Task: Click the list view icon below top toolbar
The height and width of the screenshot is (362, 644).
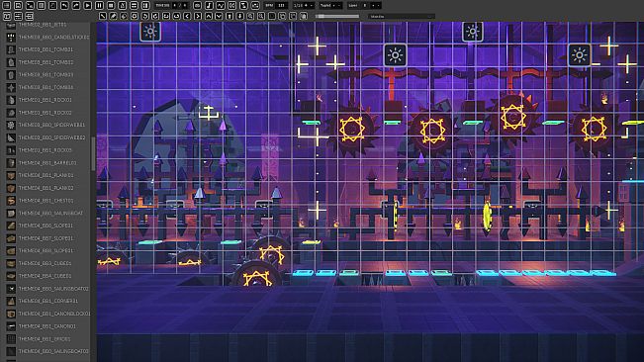Action: tap(18, 16)
